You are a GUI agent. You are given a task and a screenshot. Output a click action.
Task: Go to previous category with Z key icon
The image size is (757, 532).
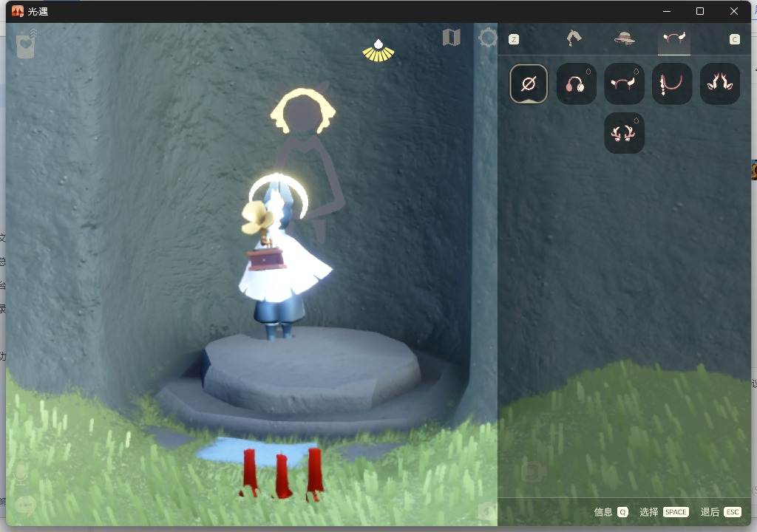click(x=514, y=39)
